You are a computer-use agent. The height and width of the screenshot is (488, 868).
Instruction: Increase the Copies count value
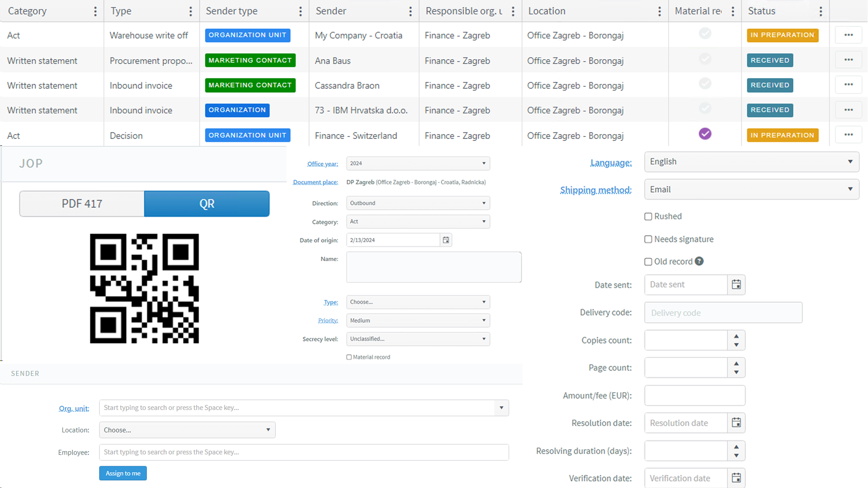coord(736,336)
